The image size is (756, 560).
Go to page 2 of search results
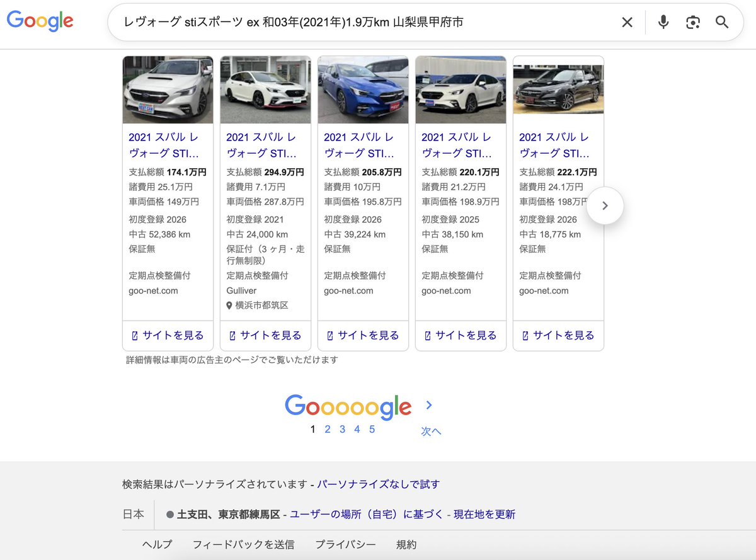[x=327, y=429]
